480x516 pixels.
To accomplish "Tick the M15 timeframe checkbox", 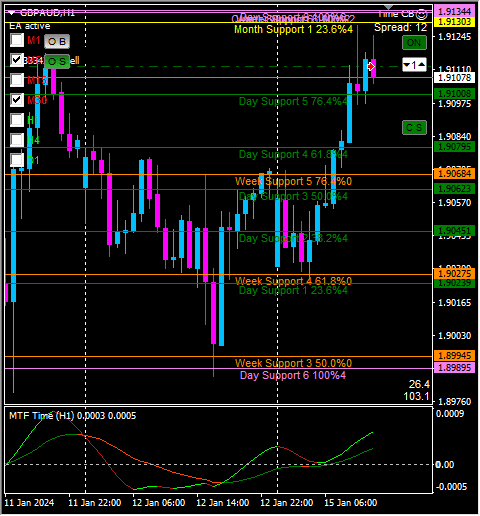I will (x=17, y=80).
